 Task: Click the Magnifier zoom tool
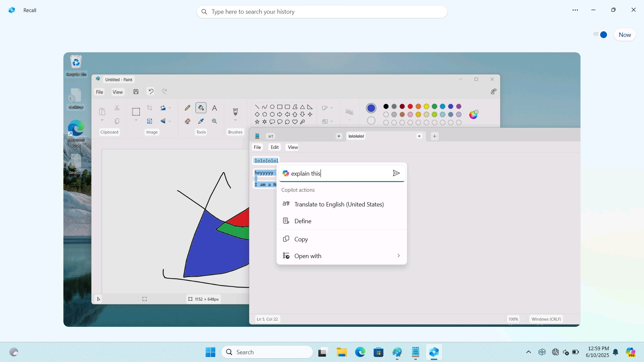tap(214, 121)
